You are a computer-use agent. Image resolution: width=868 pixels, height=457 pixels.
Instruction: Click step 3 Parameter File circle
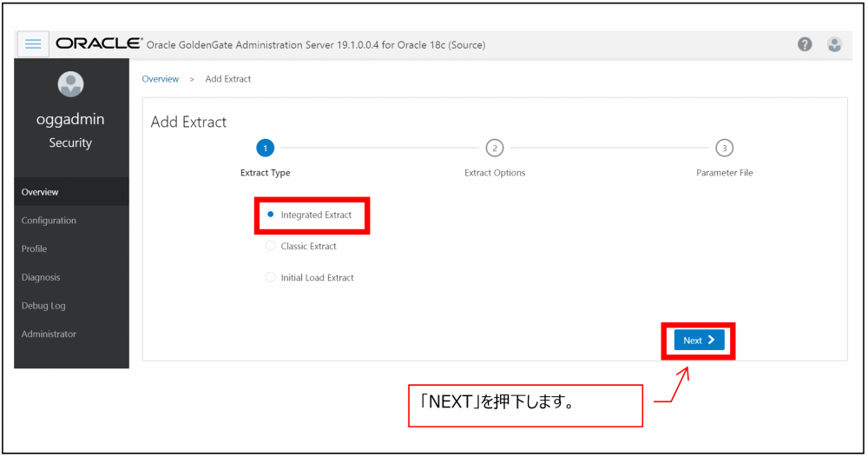coord(724,148)
